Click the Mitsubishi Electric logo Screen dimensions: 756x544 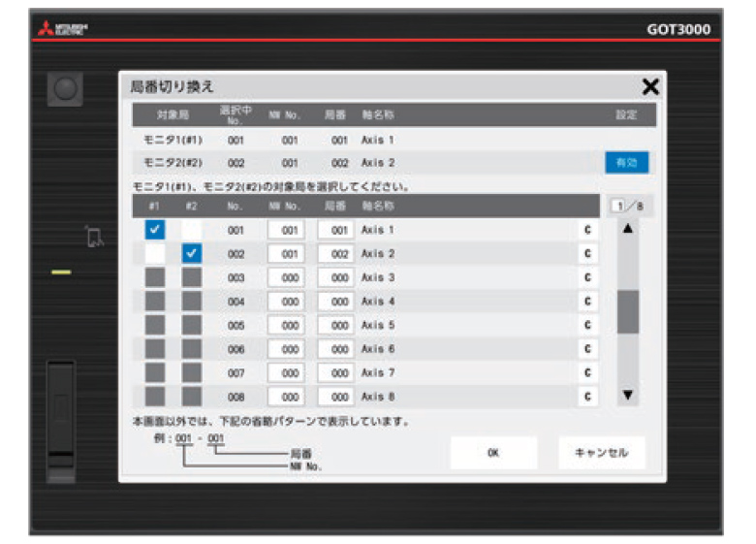[63, 28]
